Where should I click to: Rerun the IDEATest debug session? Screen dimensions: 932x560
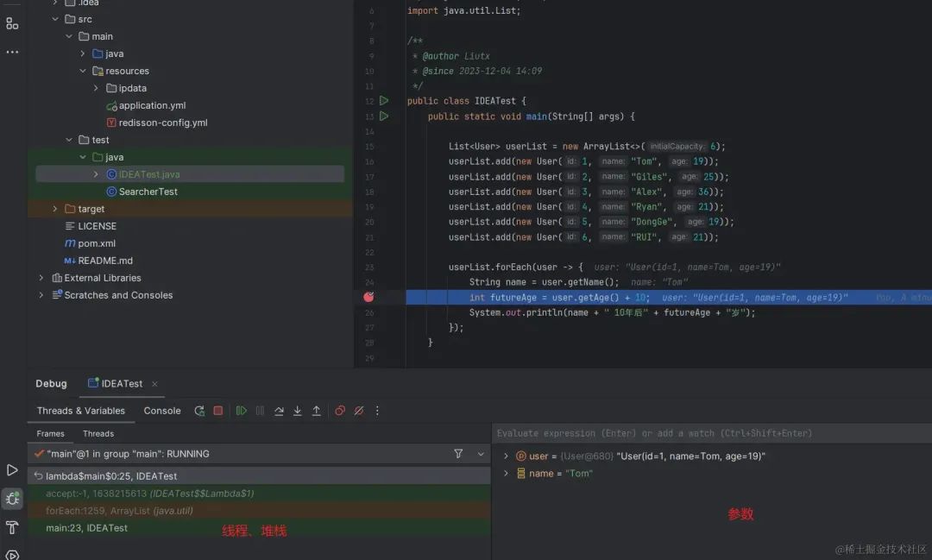click(x=199, y=411)
